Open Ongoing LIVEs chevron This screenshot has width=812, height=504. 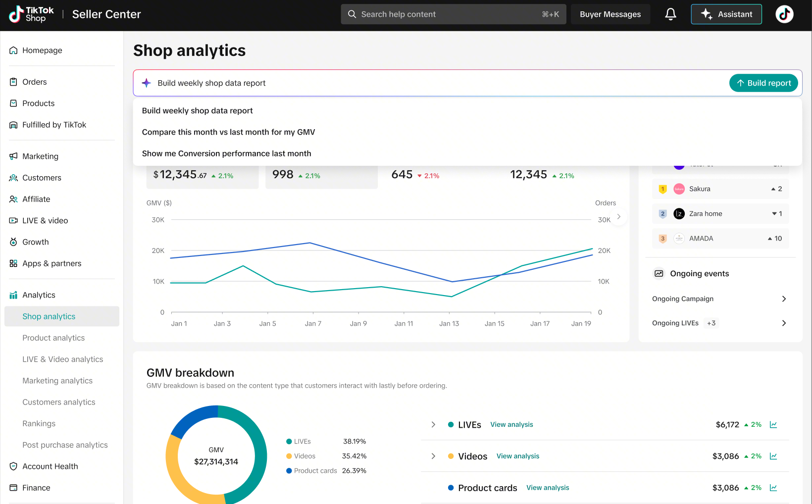click(x=784, y=323)
